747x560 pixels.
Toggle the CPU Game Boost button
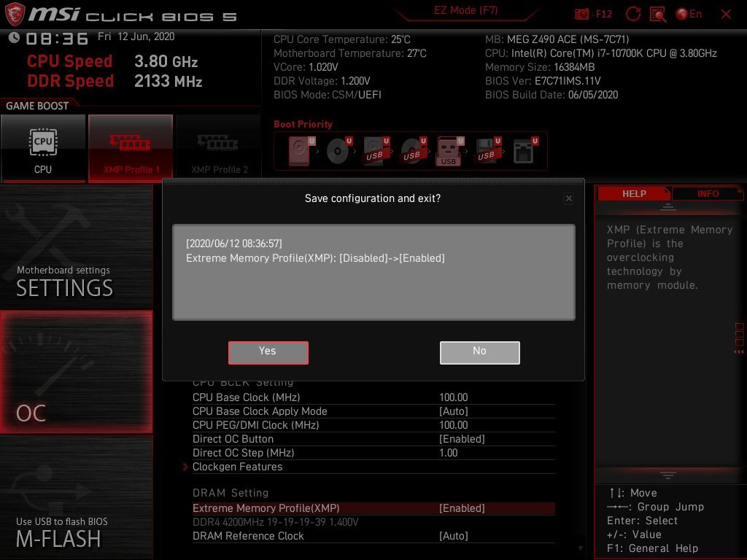tap(43, 148)
